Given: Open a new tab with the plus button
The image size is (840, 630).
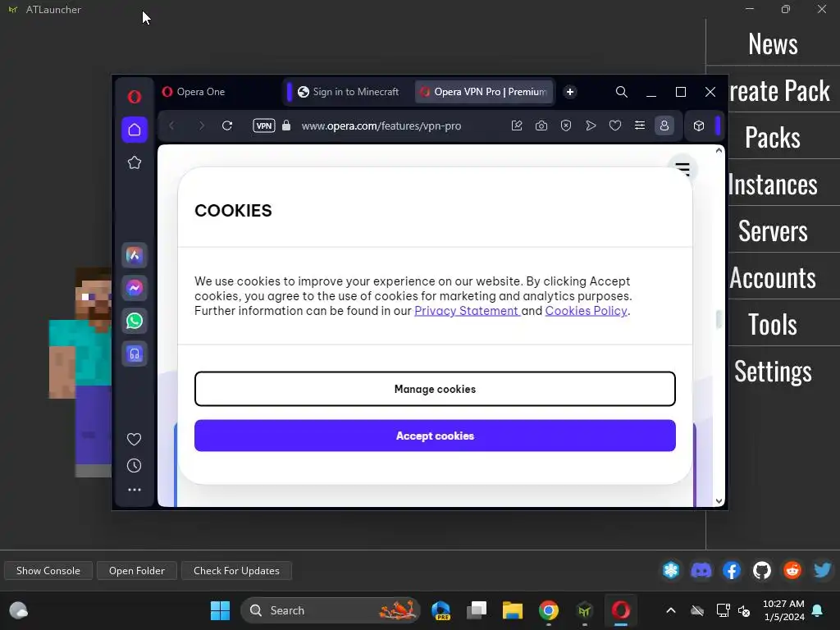Looking at the screenshot, I should click(570, 92).
